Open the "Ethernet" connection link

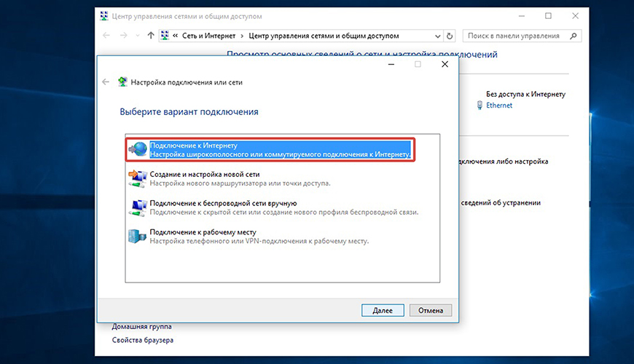pos(499,106)
